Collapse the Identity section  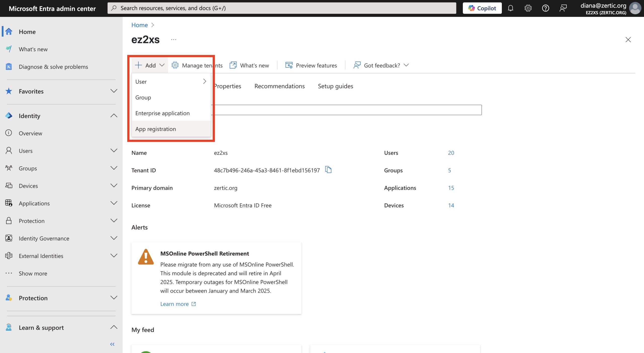click(114, 116)
